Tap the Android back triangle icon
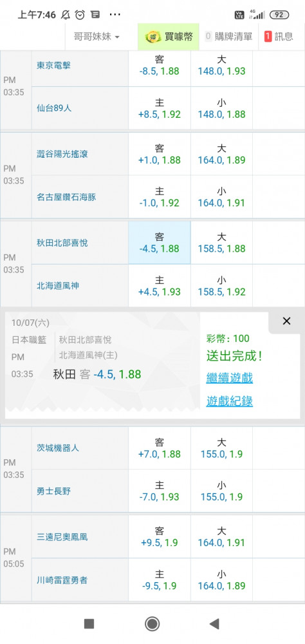305x644 pixels. (x=214, y=624)
